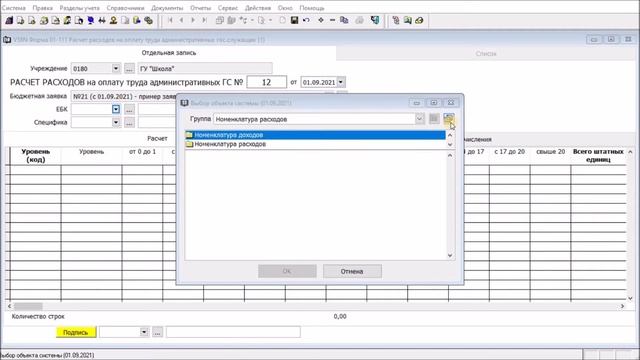
Task: Click the document number field showing 12
Action: point(267,82)
